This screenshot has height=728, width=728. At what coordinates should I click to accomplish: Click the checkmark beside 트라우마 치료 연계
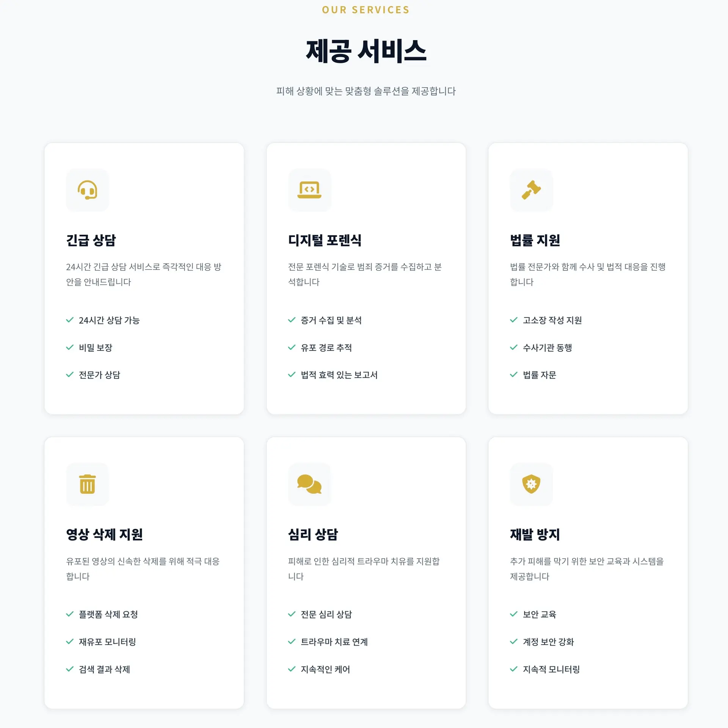(292, 642)
